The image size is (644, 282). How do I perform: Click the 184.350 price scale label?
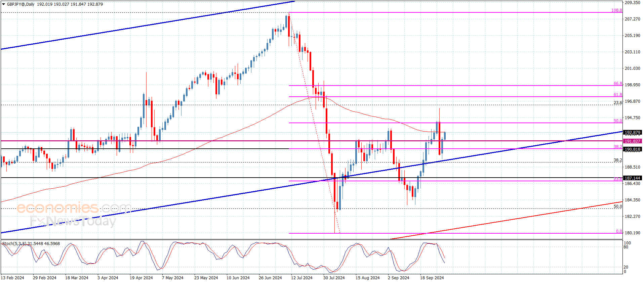[632, 200]
